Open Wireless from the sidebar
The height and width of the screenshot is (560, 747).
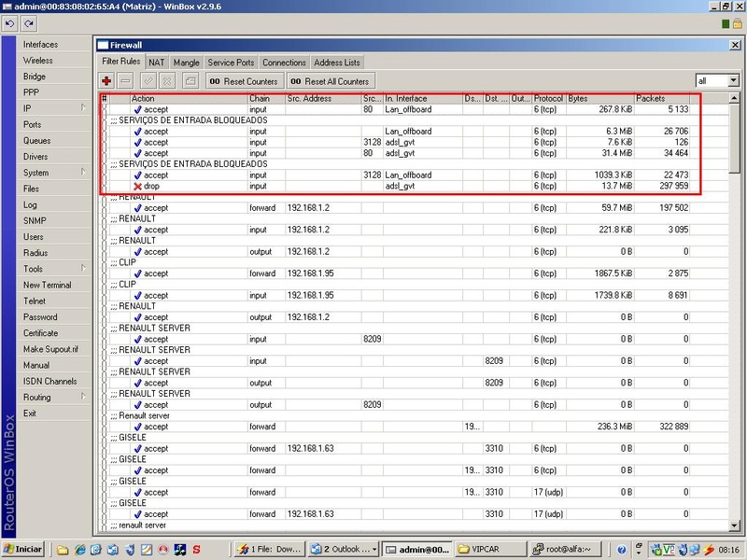click(53, 61)
